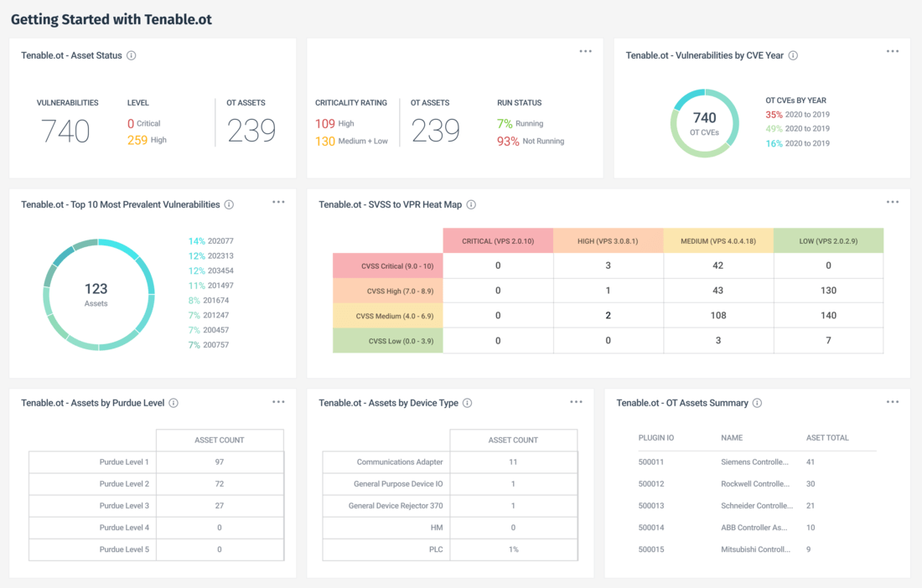
Task: Click the 109 High criticality rating
Action: pyautogui.click(x=334, y=123)
